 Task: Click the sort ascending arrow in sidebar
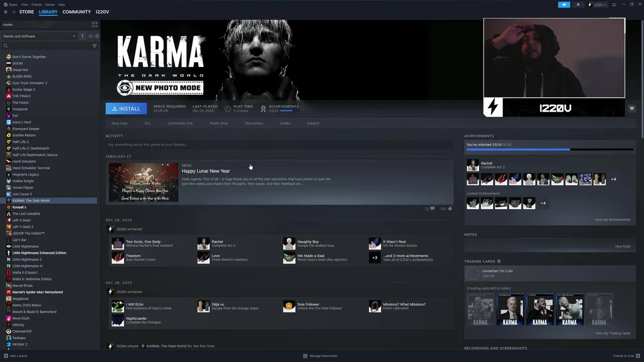(83, 36)
